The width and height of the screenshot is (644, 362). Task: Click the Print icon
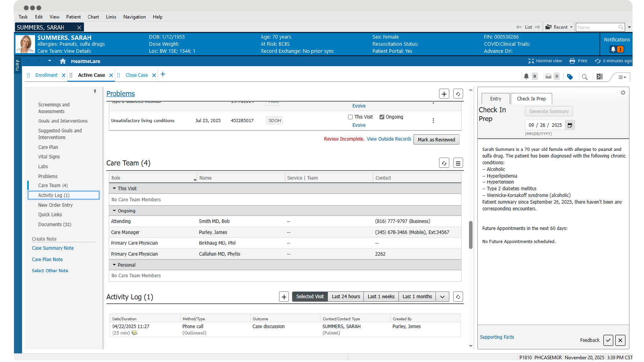[572, 61]
